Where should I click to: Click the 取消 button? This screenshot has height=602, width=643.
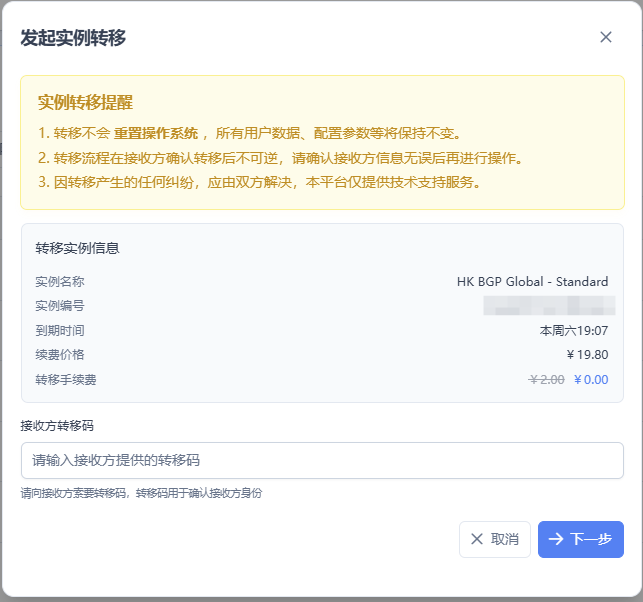[494, 539]
